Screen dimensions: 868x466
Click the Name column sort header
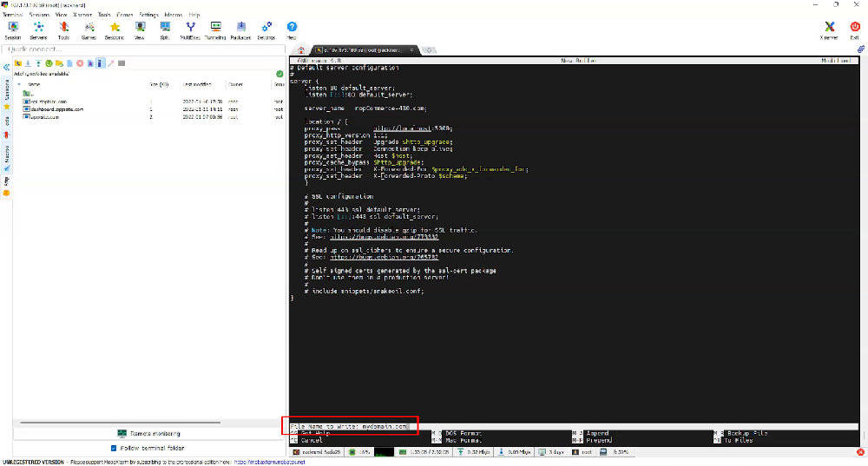(35, 84)
